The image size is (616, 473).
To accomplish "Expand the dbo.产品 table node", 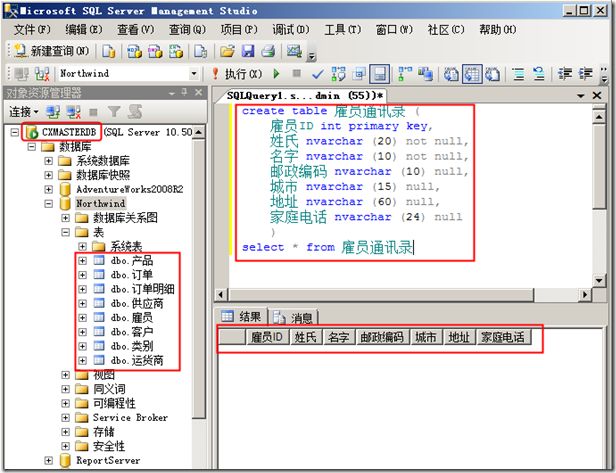I will tap(82, 260).
